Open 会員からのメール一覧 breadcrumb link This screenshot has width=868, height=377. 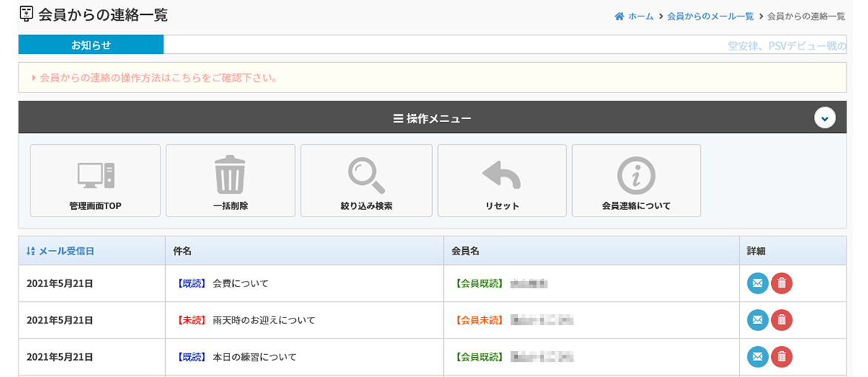point(710,16)
